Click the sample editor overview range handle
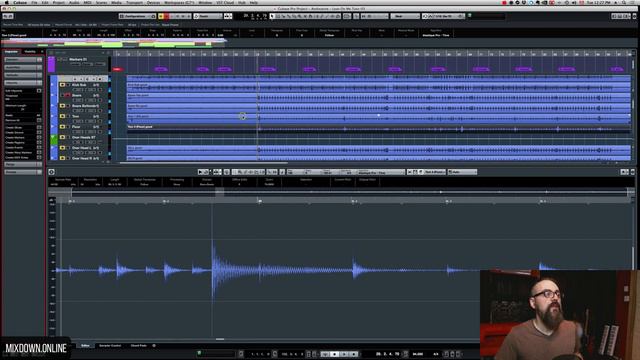640x360 pixels. 220,191
